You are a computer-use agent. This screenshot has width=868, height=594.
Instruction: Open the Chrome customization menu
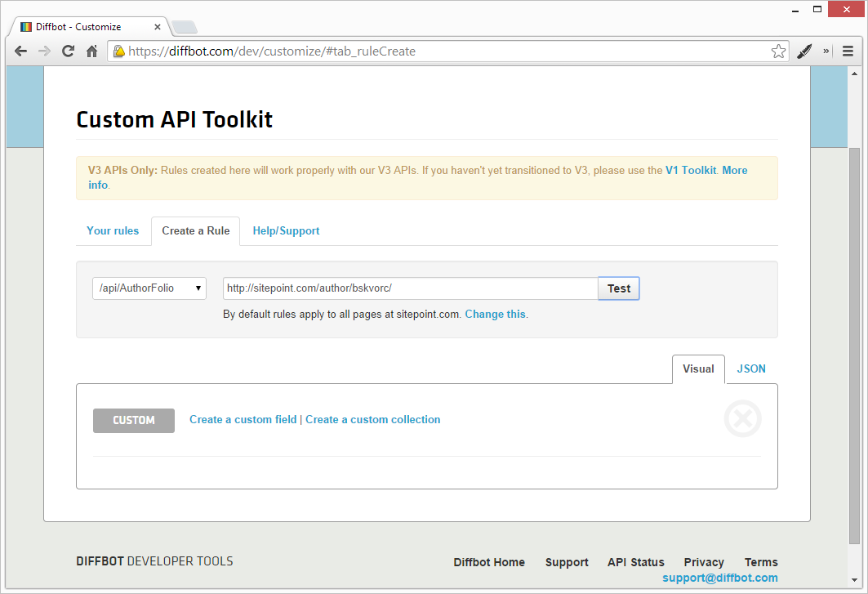848,51
